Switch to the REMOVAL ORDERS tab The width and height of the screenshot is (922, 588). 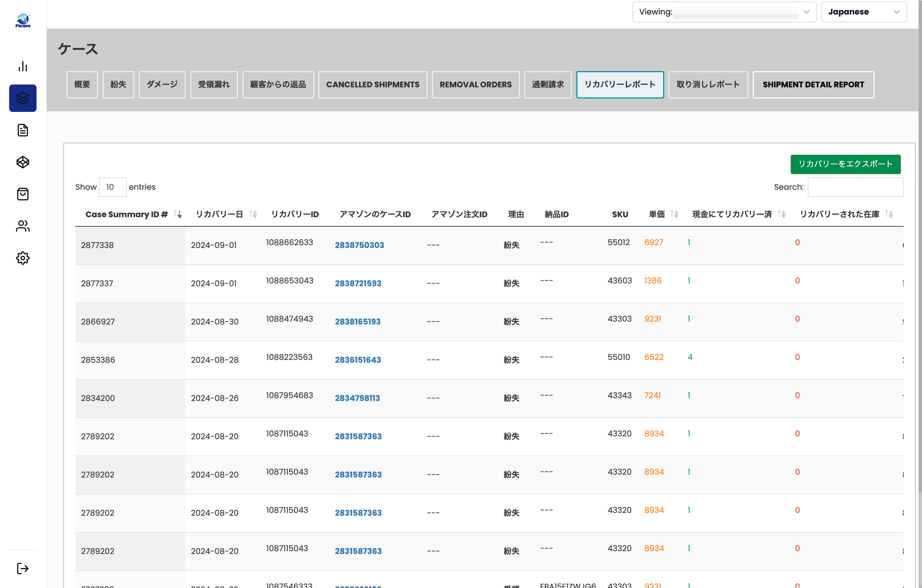pos(476,84)
